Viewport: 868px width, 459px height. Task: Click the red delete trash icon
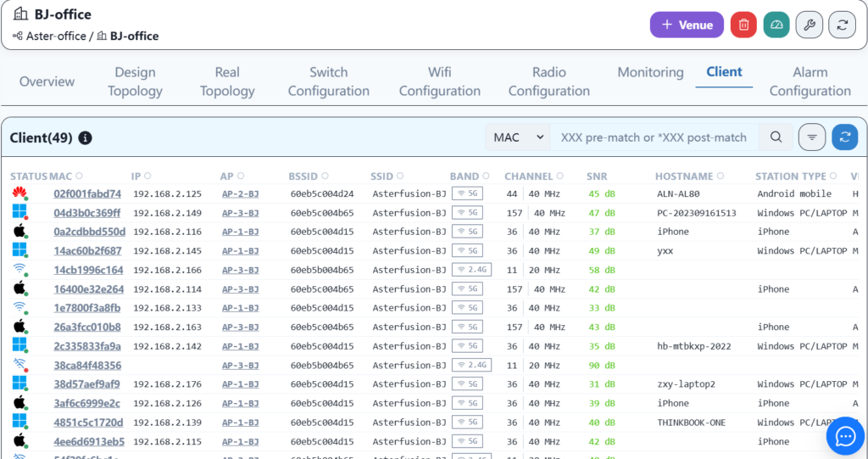[743, 25]
